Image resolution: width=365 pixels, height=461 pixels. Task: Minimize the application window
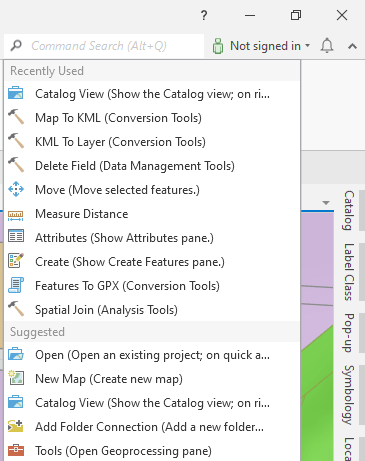click(250, 15)
